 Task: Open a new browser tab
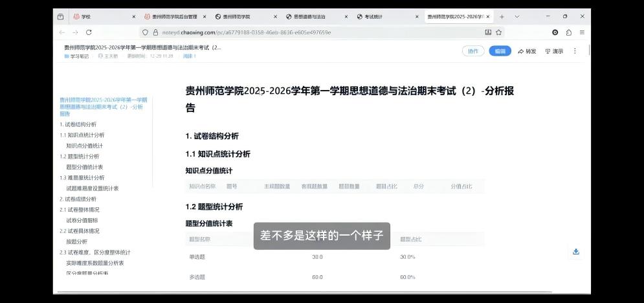tap(502, 17)
